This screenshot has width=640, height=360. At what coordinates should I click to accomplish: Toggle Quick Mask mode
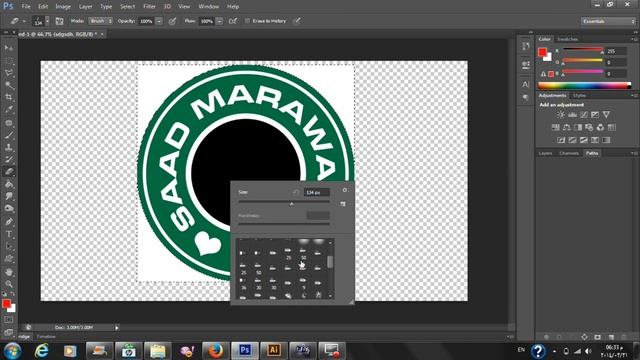pyautogui.click(x=9, y=320)
